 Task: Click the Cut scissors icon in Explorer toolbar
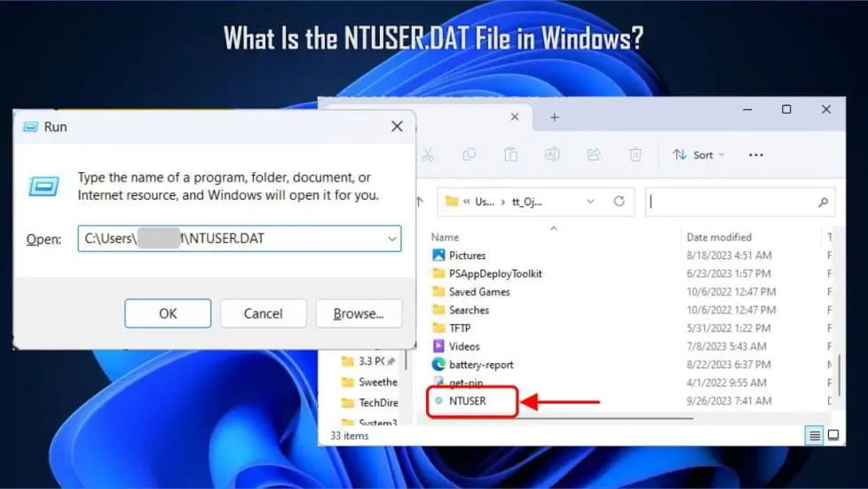tap(428, 154)
